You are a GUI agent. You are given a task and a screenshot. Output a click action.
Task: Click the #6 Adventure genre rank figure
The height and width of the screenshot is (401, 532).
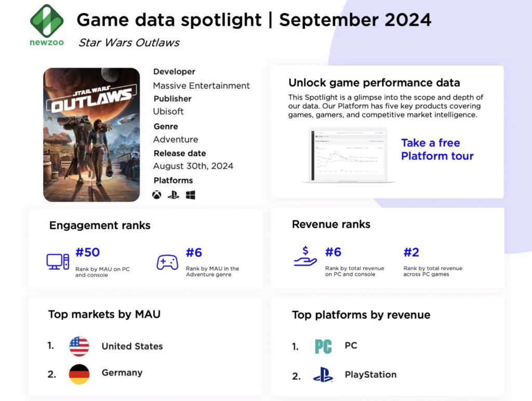tap(194, 252)
